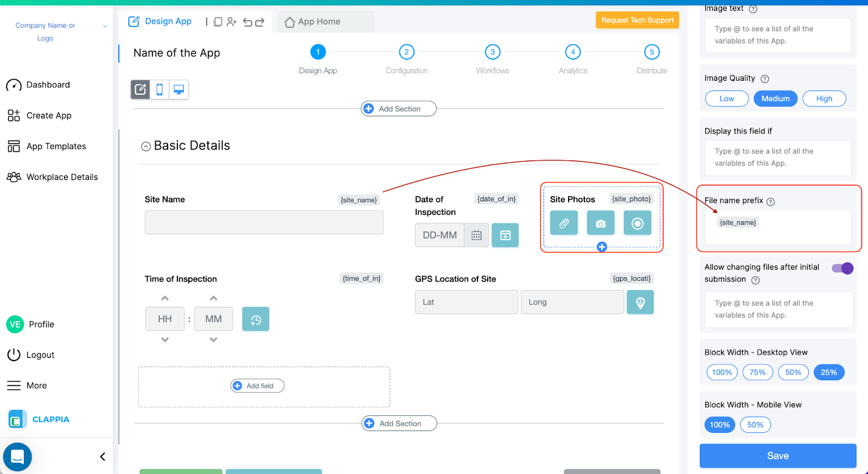Click the Image Quality help icon

coord(765,79)
